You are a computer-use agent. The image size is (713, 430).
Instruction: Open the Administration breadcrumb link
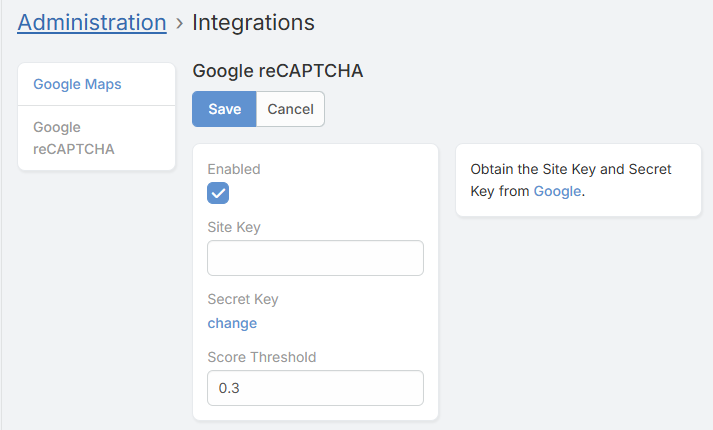tap(92, 22)
